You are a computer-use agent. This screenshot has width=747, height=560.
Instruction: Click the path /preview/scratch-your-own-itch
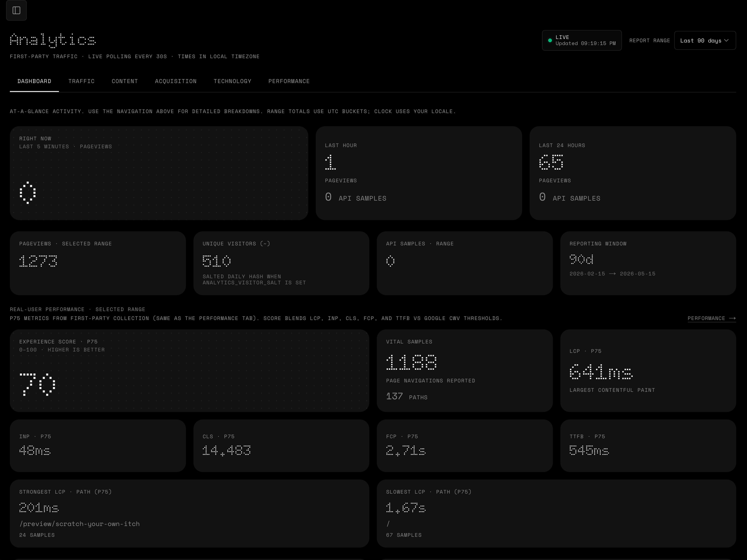pyautogui.click(x=79, y=524)
